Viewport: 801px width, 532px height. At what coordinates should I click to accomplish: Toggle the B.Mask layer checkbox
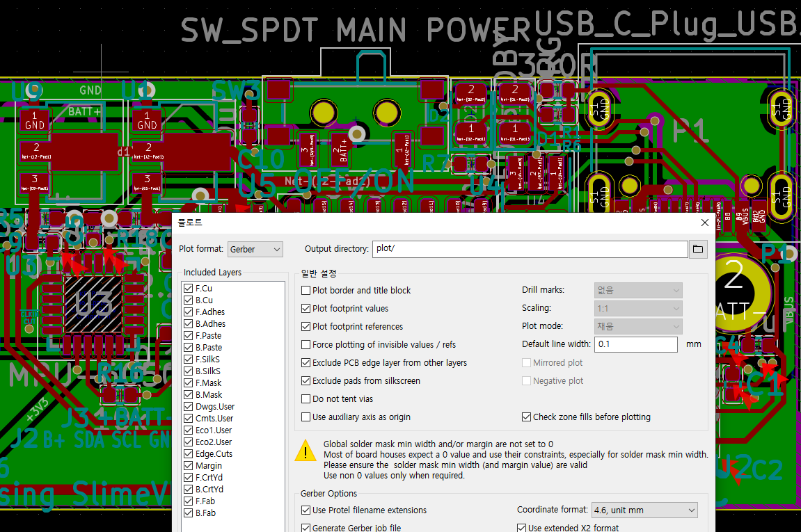(188, 395)
